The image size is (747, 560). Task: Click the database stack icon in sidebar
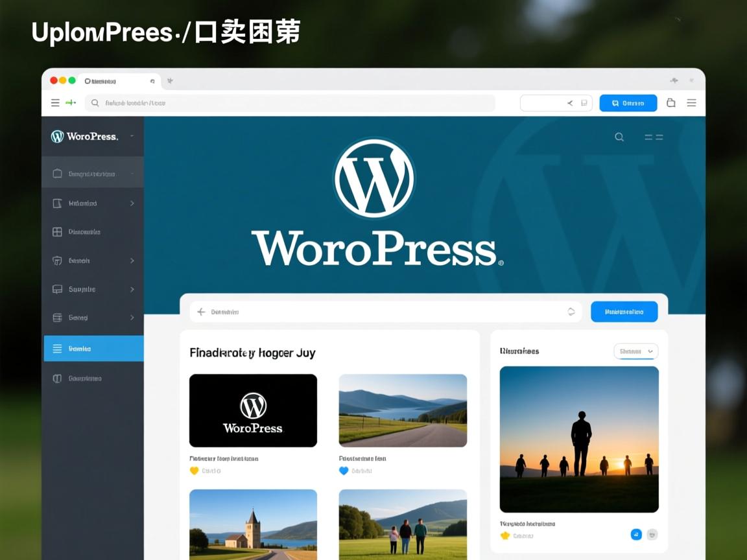tap(56, 318)
